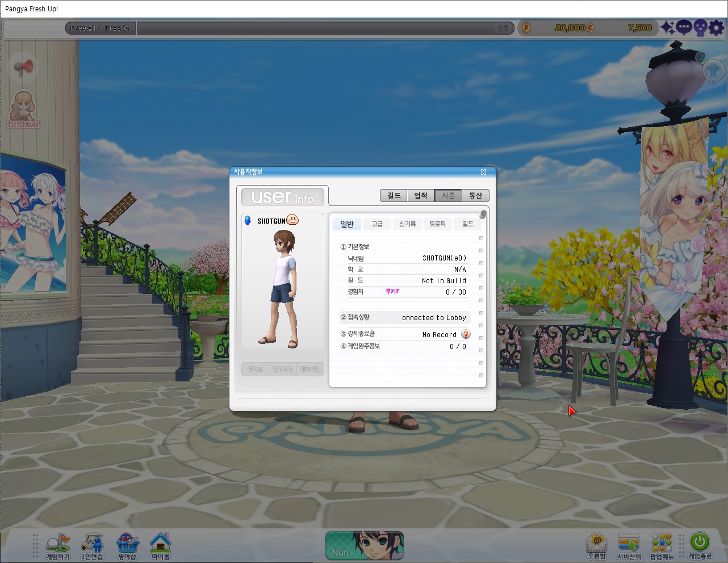
Task: Click the Nuri character portrait
Action: click(x=364, y=545)
